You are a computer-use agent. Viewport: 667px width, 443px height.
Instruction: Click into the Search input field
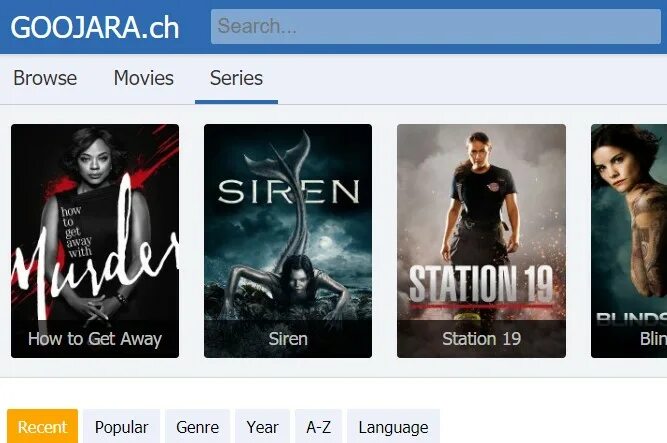(436, 26)
